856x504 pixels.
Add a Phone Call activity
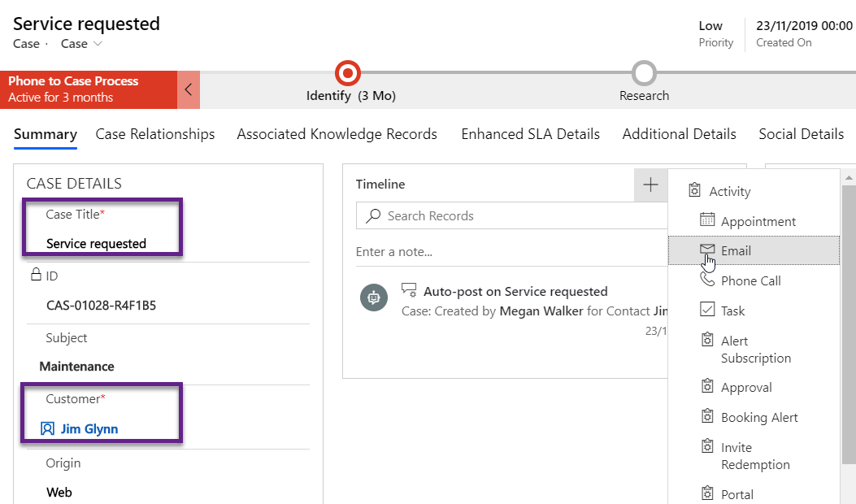[x=750, y=280]
